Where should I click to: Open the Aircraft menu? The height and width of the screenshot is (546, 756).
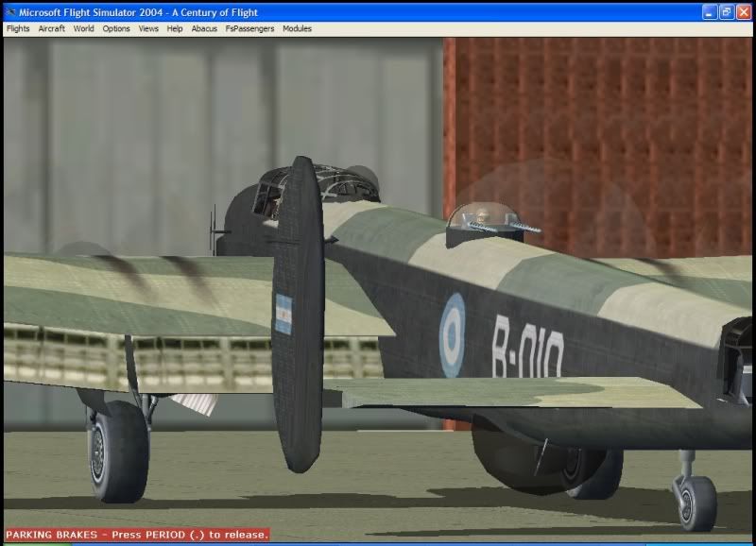(x=52, y=29)
